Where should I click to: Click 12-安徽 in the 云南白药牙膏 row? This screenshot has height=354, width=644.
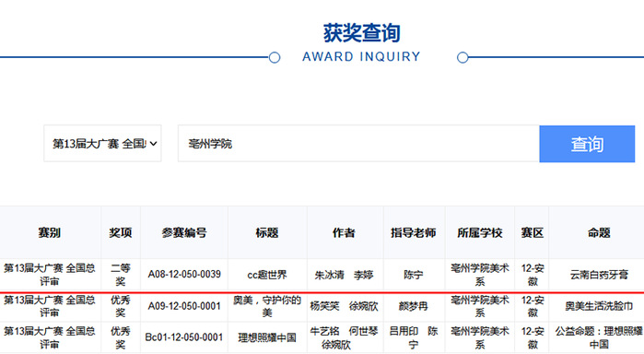(x=533, y=275)
